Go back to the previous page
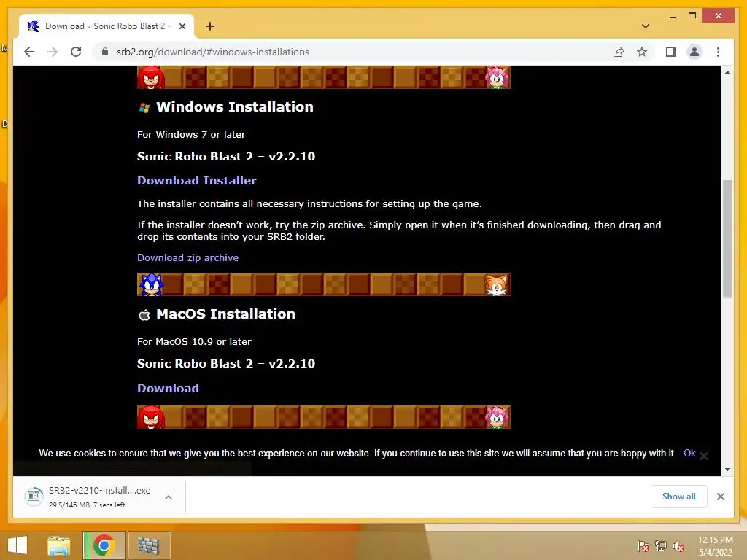This screenshot has width=747, height=560. click(x=29, y=52)
